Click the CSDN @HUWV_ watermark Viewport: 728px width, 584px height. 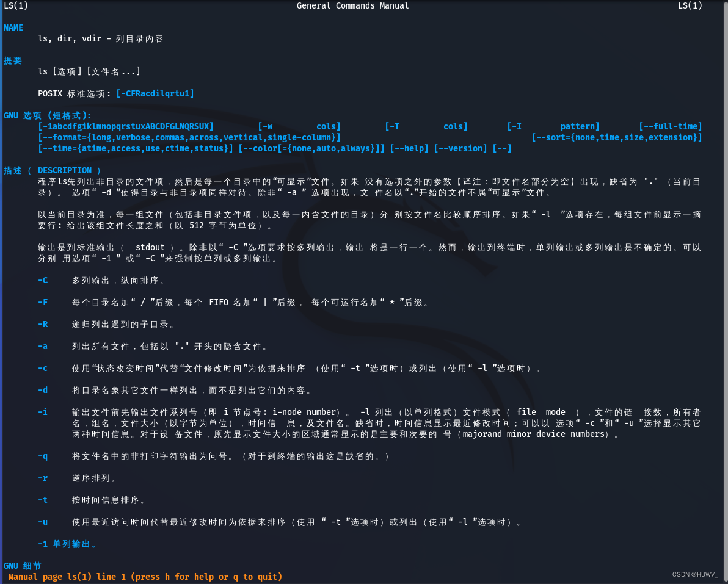(x=695, y=574)
